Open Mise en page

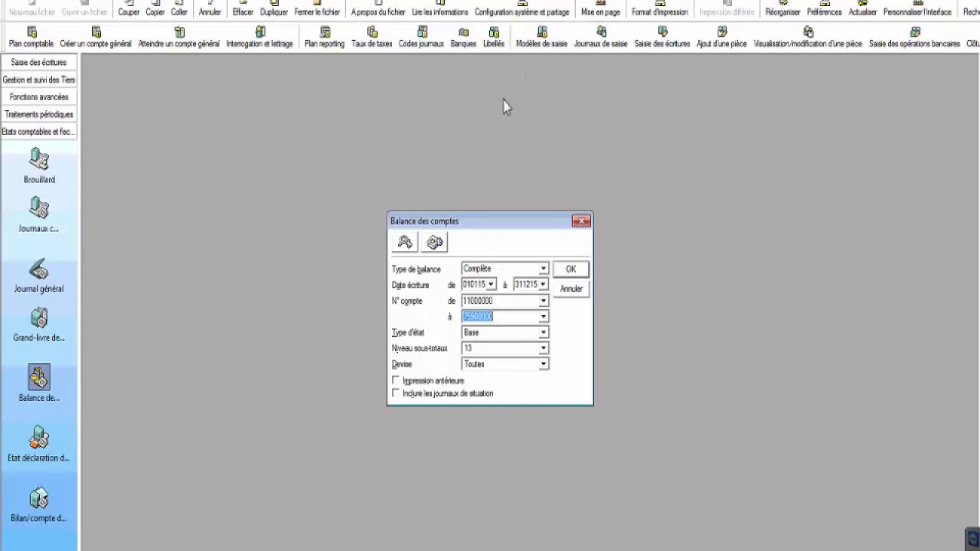[601, 9]
